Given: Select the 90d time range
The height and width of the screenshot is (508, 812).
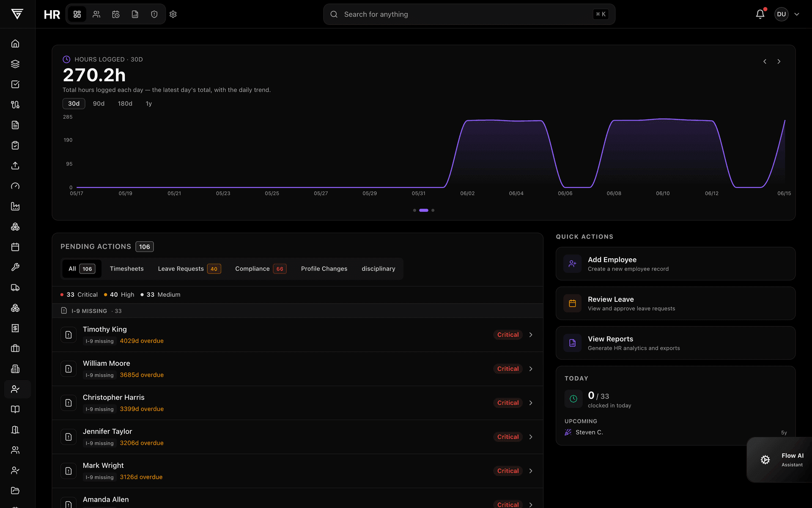Looking at the screenshot, I should (x=99, y=104).
